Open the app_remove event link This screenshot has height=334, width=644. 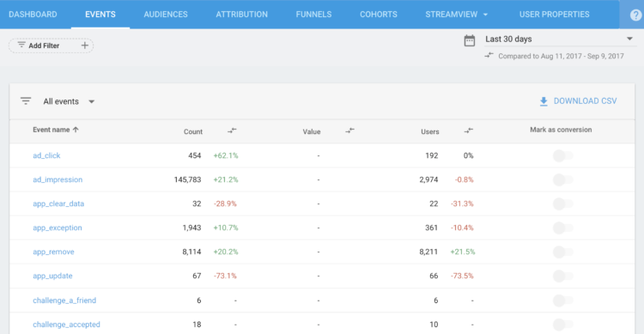[53, 252]
